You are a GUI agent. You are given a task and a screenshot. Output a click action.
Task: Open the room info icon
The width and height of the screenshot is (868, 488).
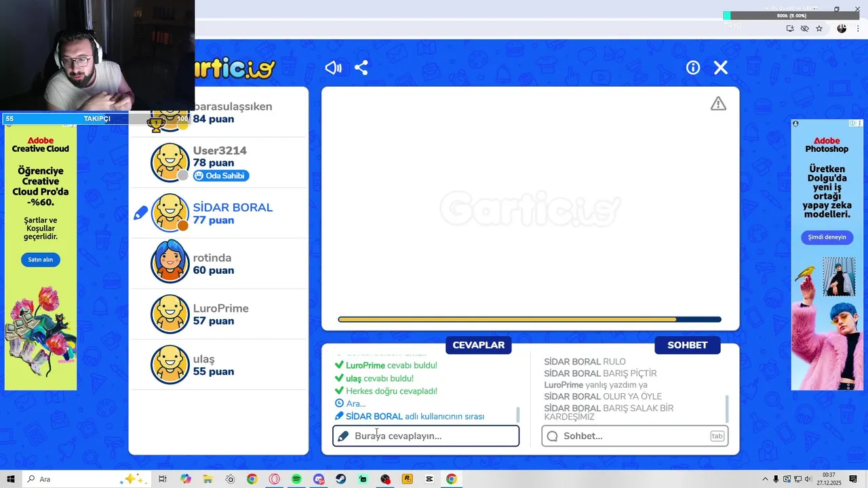coord(693,68)
